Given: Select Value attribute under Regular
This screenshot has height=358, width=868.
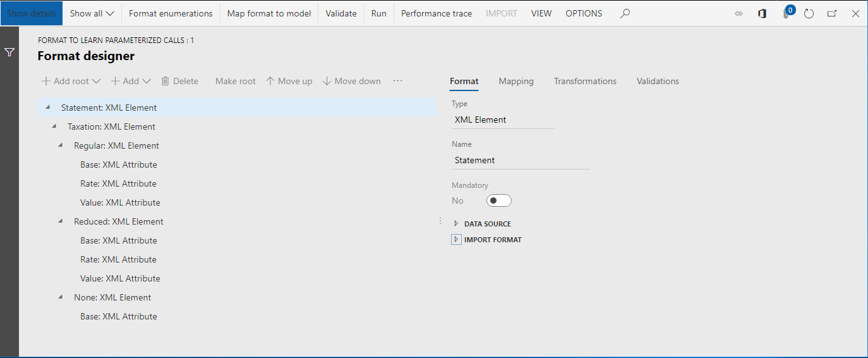Looking at the screenshot, I should tap(238, 202).
